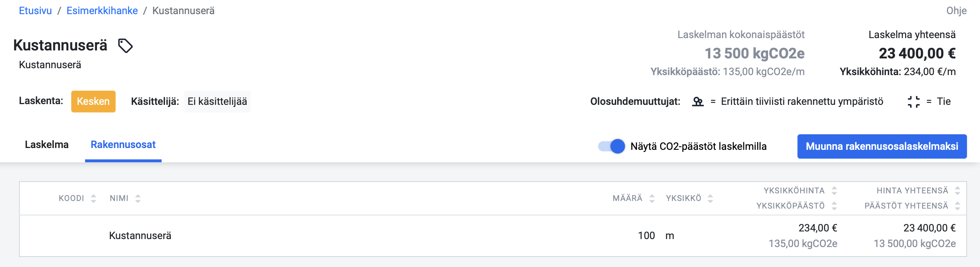Open the Kesken calculation status dropdown
The image size is (980, 267).
click(x=93, y=102)
